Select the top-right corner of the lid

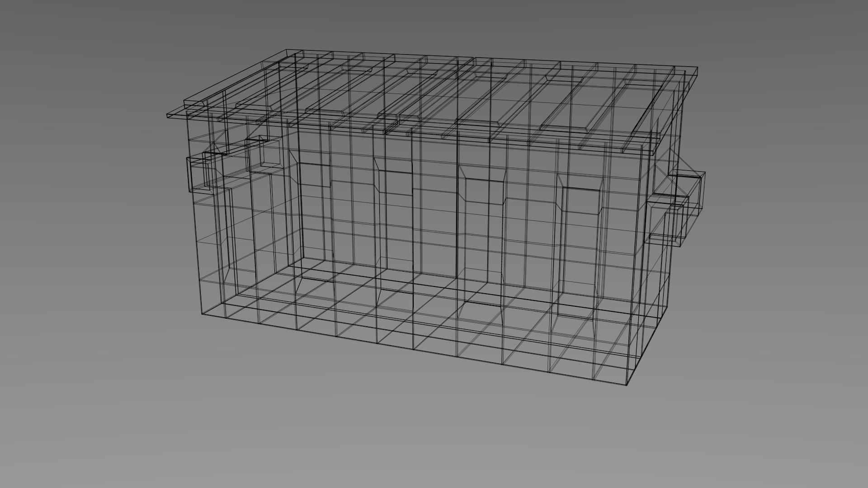point(698,68)
